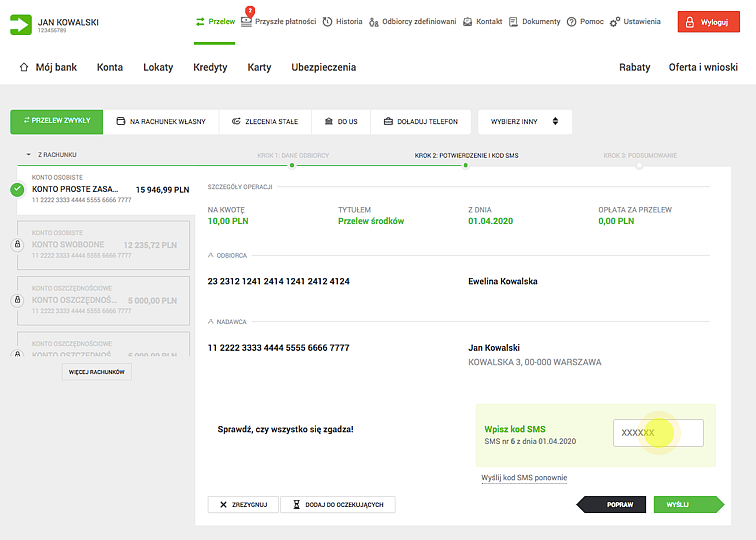Collapse the Nadawca section
The image size is (756, 540).
211,322
